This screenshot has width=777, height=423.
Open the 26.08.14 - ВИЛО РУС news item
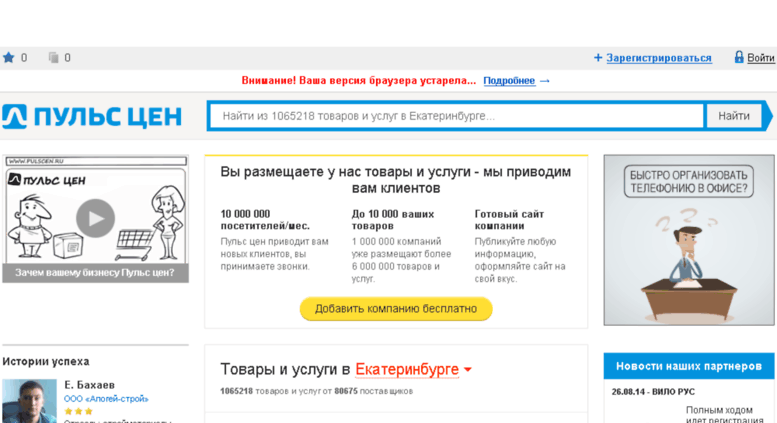tap(653, 392)
